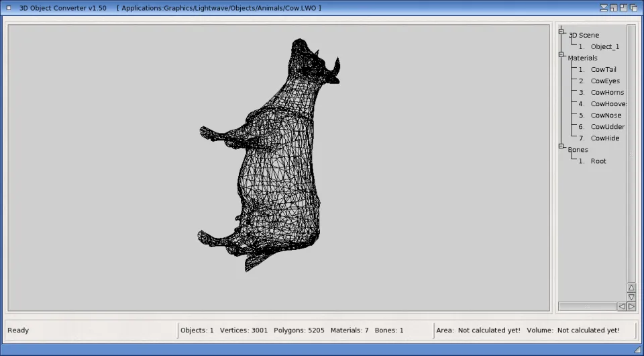This screenshot has height=356, width=644.
Task: Select the CowHide material
Action: (x=604, y=138)
